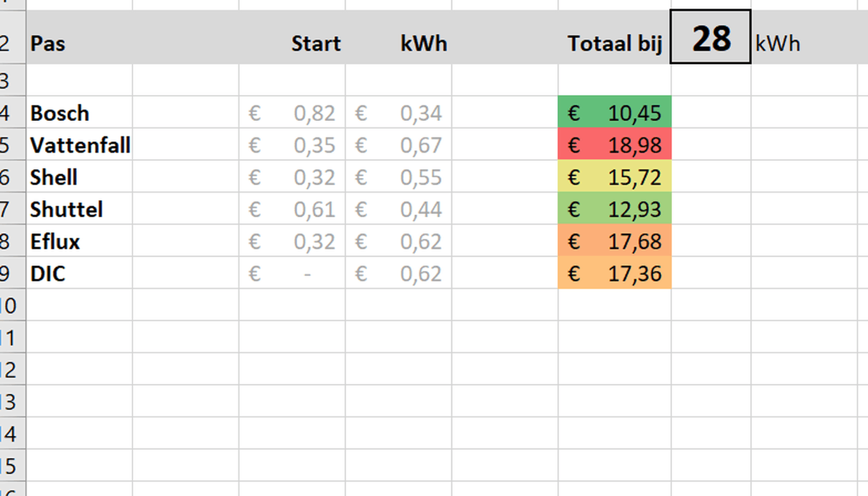Select the 'Shell' cell

pyautogui.click(x=79, y=177)
